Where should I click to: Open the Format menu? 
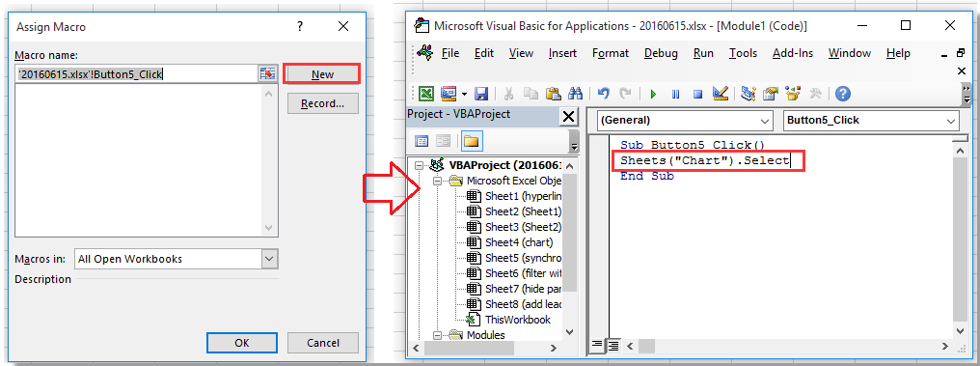tap(611, 53)
